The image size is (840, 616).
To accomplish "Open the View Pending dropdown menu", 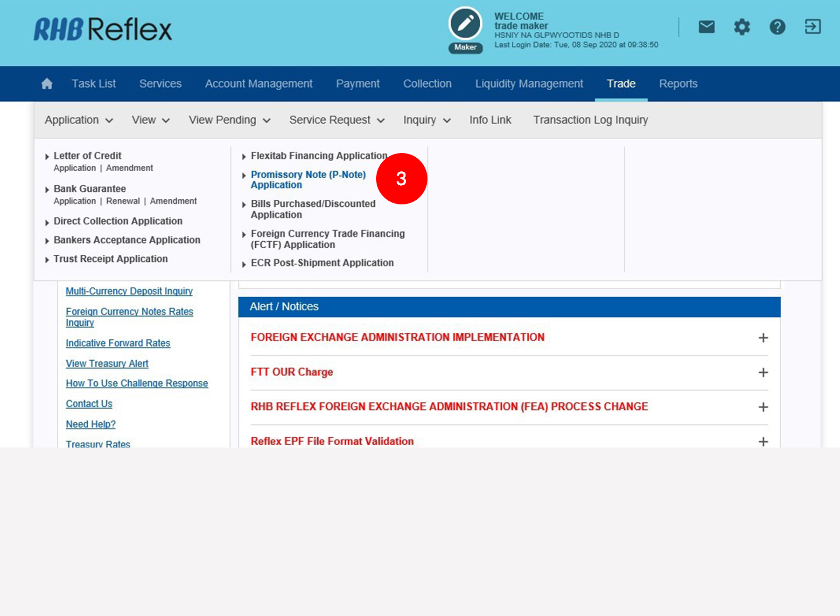I will click(229, 120).
